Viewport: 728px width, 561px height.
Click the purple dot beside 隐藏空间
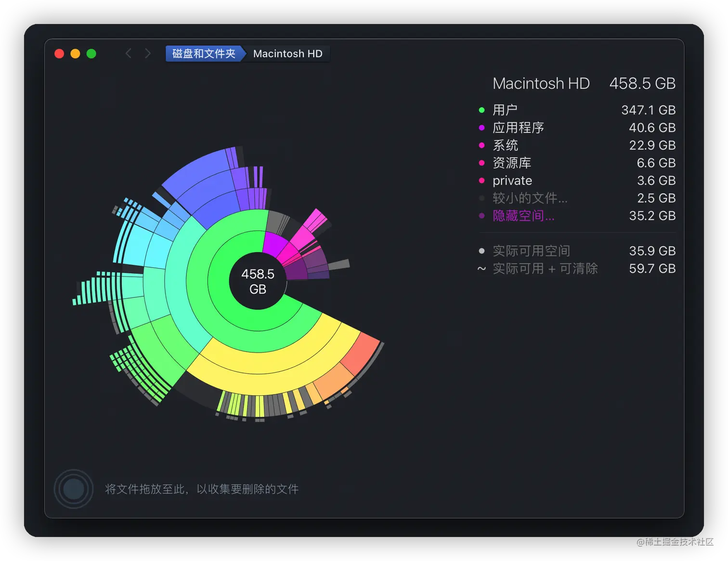[482, 216]
